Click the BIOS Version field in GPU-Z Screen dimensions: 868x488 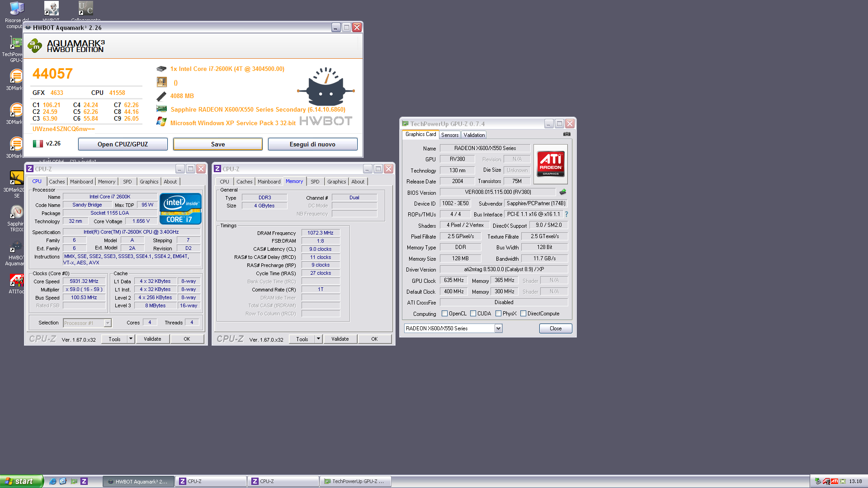point(498,192)
